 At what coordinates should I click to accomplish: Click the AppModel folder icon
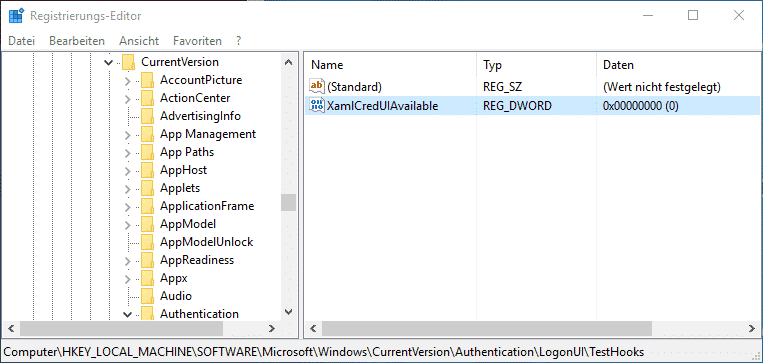147,224
